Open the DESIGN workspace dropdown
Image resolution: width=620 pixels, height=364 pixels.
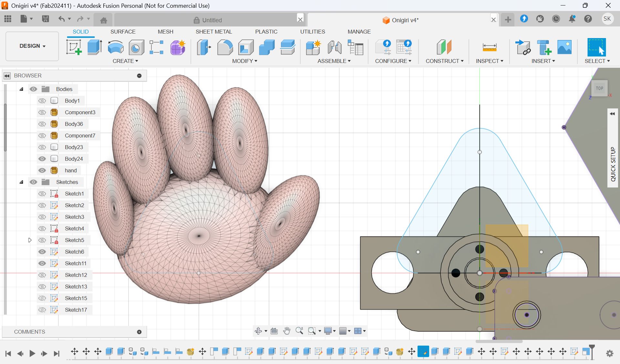point(32,46)
